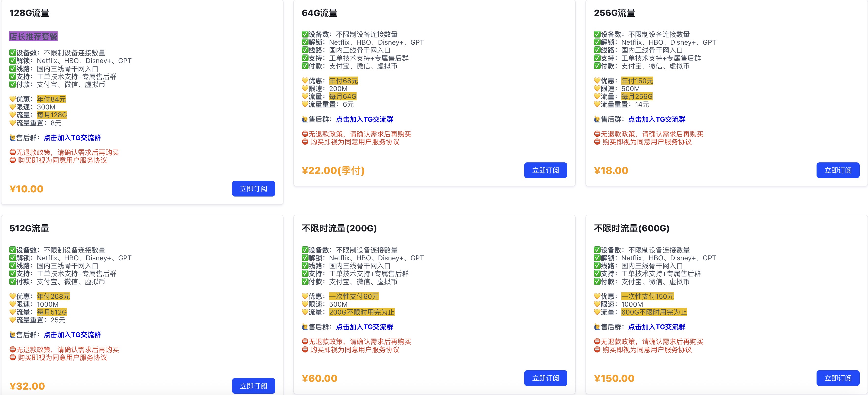Subscribe to the 128G流量 plan
The image size is (868, 395).
[x=253, y=189]
